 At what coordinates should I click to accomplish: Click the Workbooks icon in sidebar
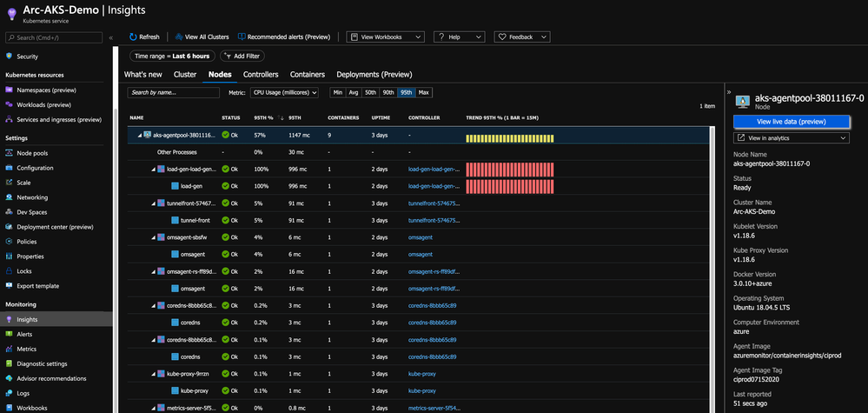click(x=9, y=408)
